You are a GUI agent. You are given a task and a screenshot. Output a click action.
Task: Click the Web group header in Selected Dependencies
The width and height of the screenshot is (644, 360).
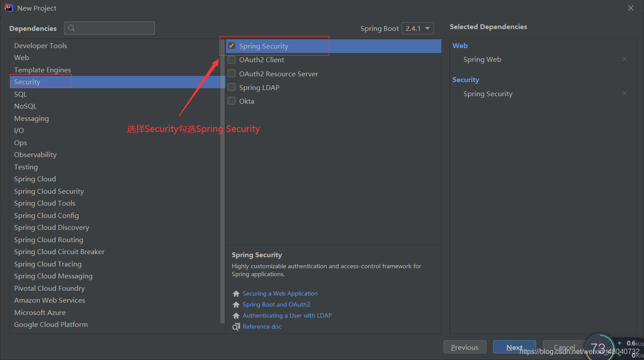[x=460, y=45]
